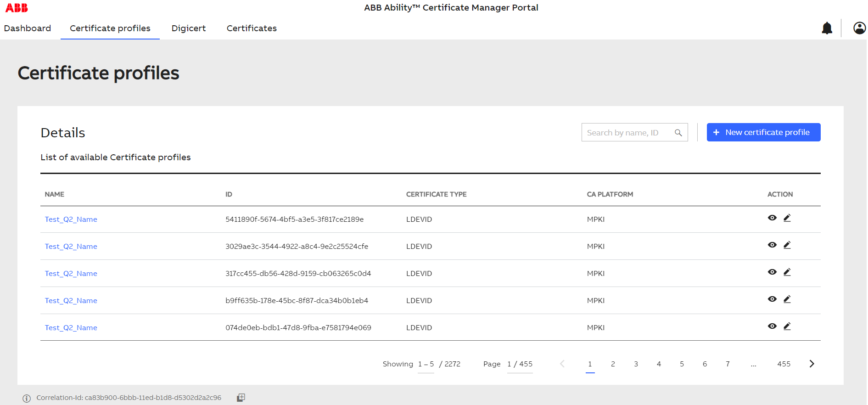Click the CERTIFICATE TYPE column header
The width and height of the screenshot is (868, 405).
click(x=436, y=194)
